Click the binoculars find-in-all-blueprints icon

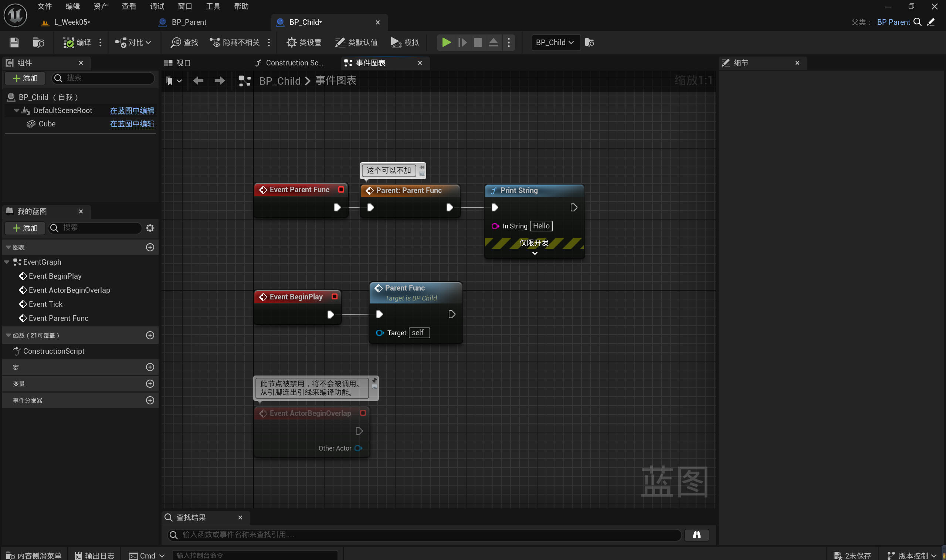(696, 535)
